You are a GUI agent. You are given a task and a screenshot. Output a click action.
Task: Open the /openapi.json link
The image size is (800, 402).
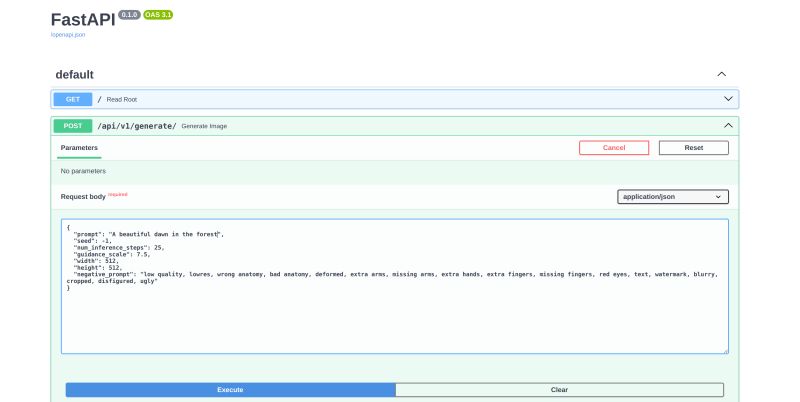(68, 35)
